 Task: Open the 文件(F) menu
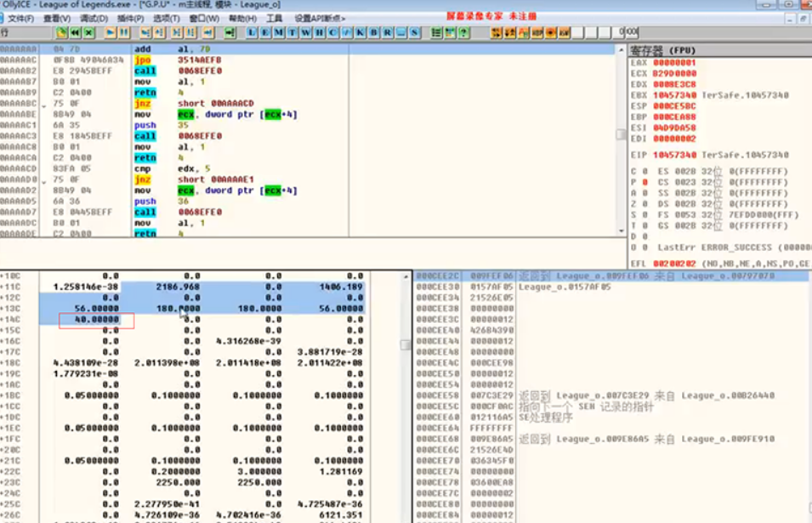point(21,18)
